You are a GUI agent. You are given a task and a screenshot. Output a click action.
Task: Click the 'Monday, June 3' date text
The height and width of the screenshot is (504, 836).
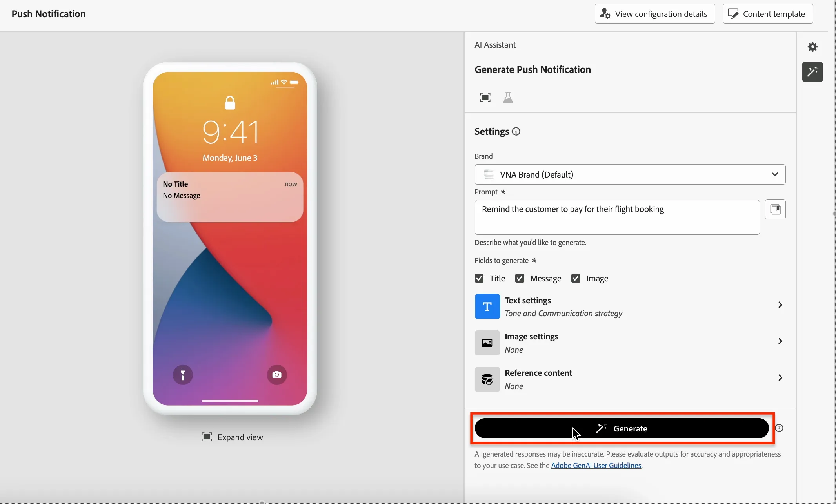230,158
